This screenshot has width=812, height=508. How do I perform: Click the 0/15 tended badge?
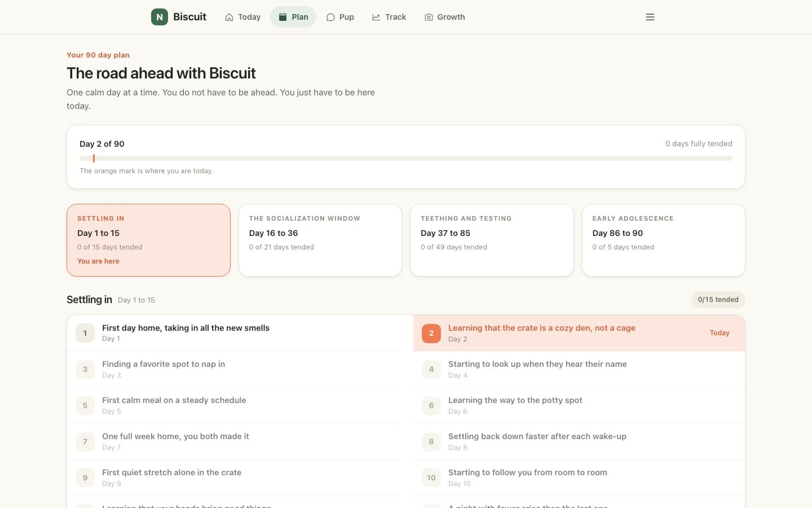click(718, 300)
